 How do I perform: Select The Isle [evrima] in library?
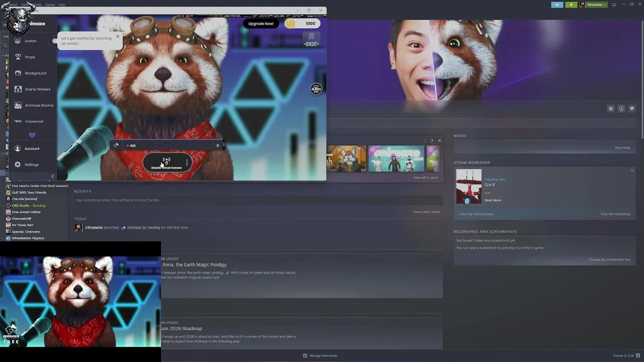coord(24,199)
